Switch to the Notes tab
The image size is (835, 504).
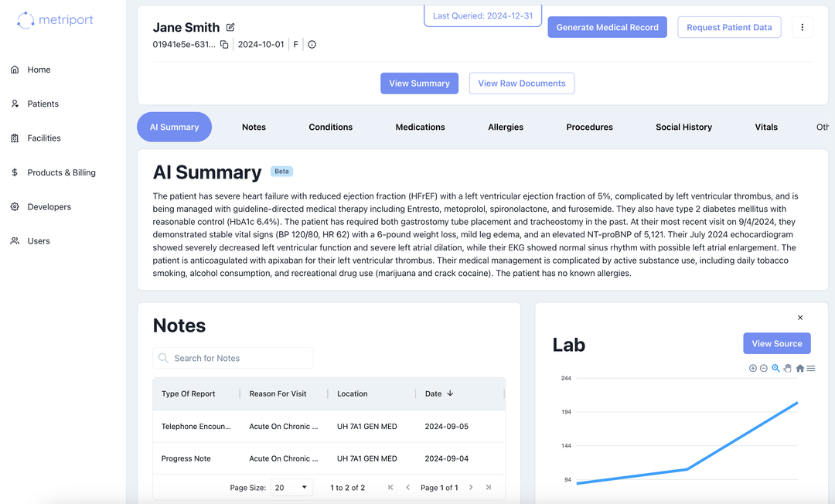[254, 128]
